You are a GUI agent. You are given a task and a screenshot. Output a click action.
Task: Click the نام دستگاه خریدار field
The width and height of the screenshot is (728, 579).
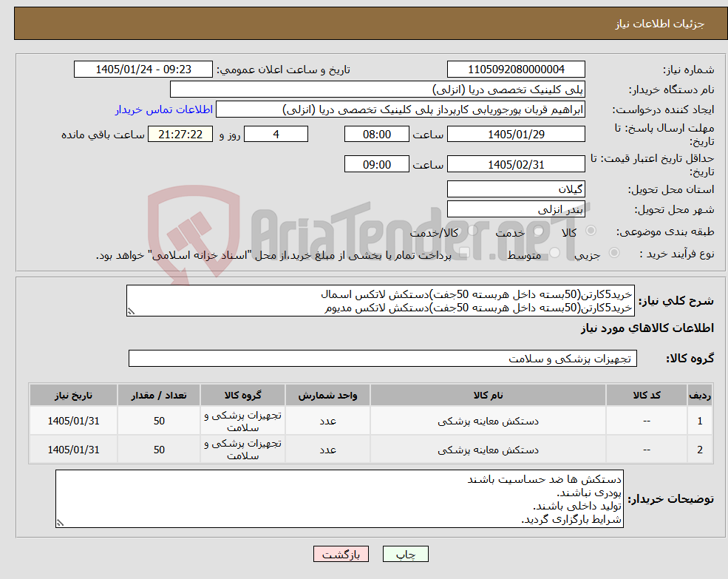(x=378, y=89)
